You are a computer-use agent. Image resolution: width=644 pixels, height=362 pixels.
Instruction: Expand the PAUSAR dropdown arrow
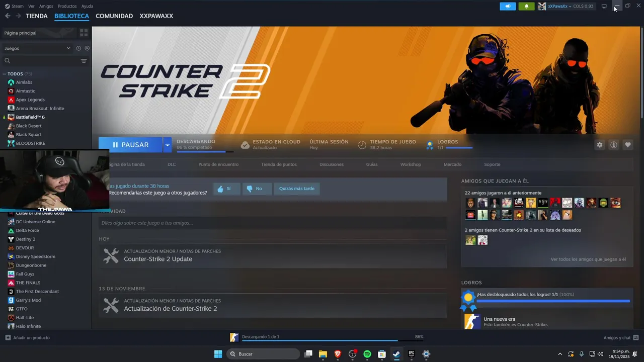(167, 145)
